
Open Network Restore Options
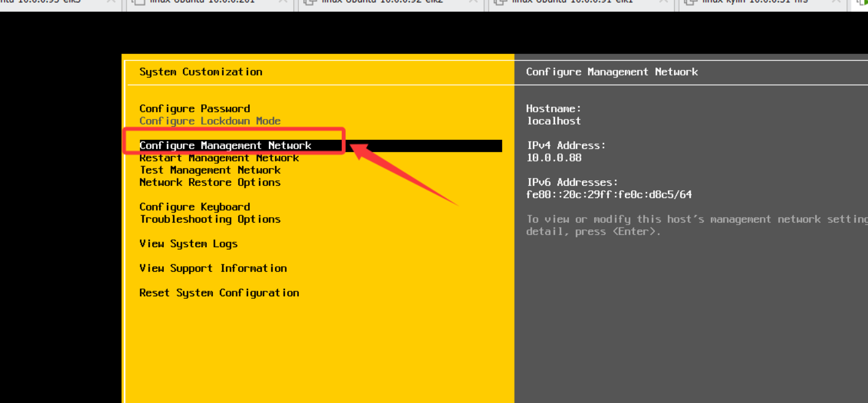[210, 182]
